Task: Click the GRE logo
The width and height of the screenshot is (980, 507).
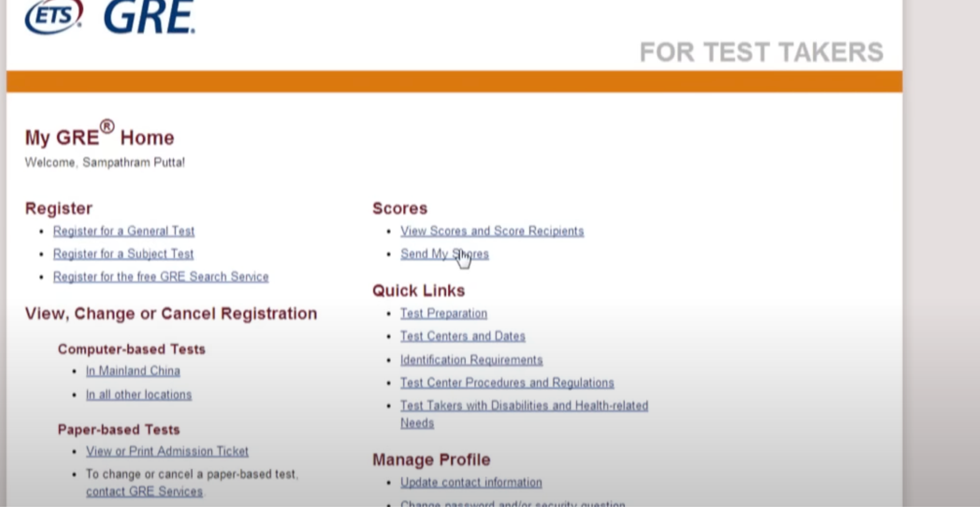Action: click(149, 17)
